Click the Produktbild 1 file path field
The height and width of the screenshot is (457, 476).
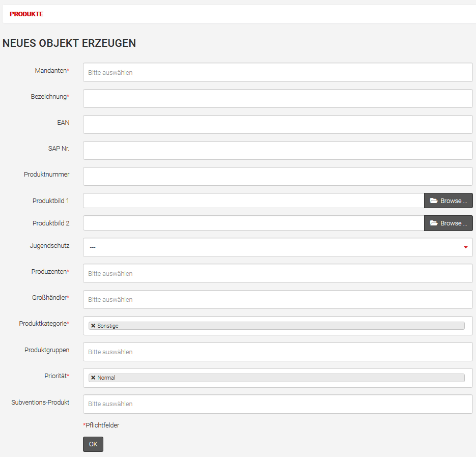coord(253,201)
